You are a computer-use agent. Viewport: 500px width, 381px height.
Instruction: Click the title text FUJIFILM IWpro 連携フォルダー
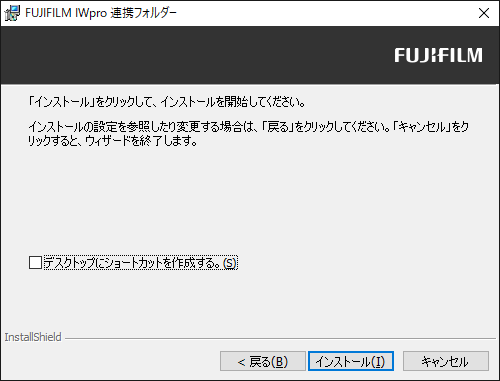click(x=101, y=13)
